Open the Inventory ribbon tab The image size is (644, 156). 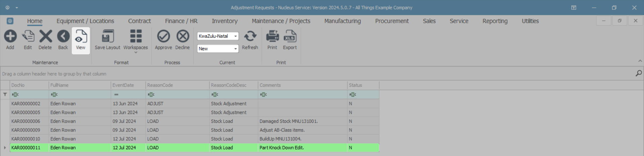[224, 21]
